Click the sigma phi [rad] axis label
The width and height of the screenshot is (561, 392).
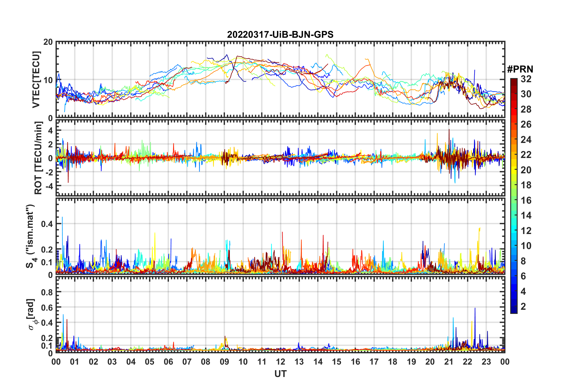click(x=32, y=314)
